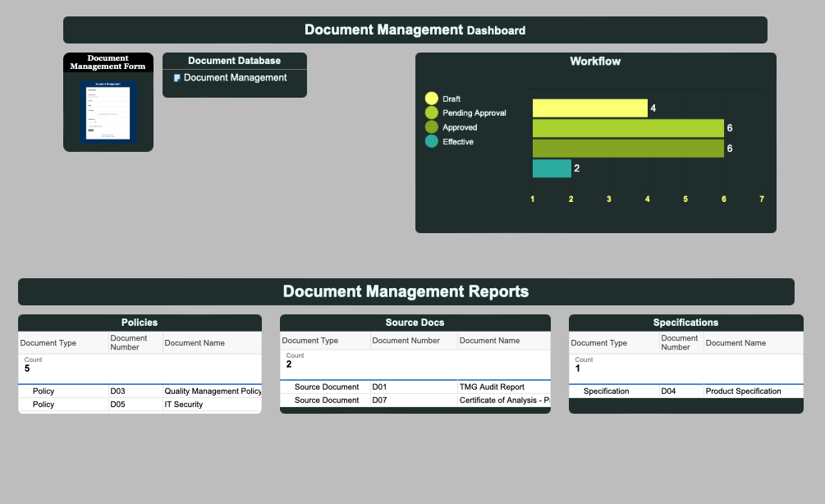The width and height of the screenshot is (825, 504).
Task: Open the Document Management Form thumbnail
Action: pyautogui.click(x=108, y=111)
